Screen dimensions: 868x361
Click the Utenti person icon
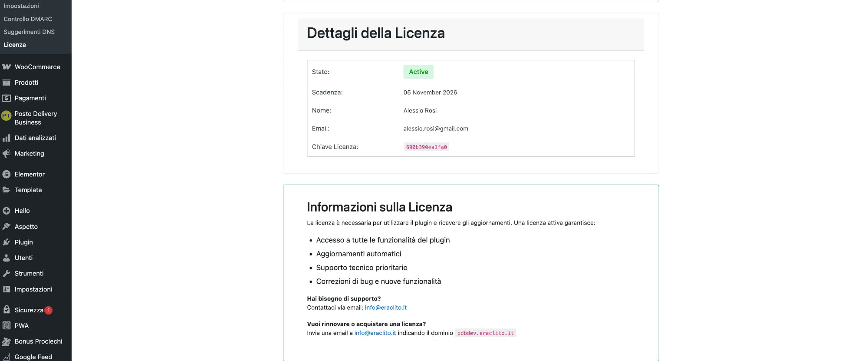(7, 258)
